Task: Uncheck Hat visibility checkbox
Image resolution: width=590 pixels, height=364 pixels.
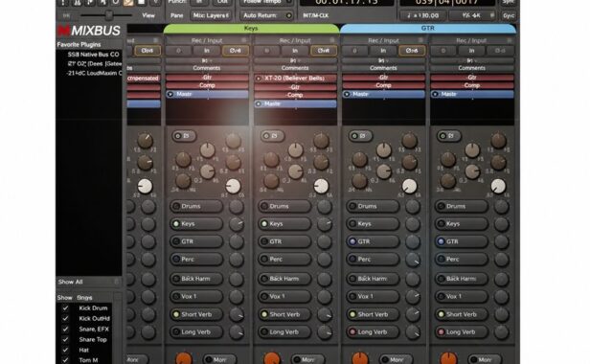Action: coord(65,350)
